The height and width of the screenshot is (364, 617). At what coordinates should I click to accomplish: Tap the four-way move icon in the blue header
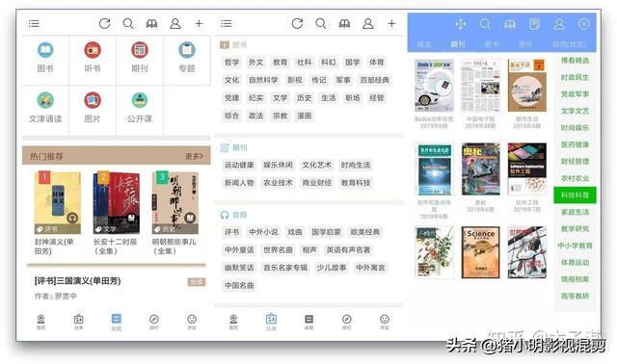pos(461,24)
